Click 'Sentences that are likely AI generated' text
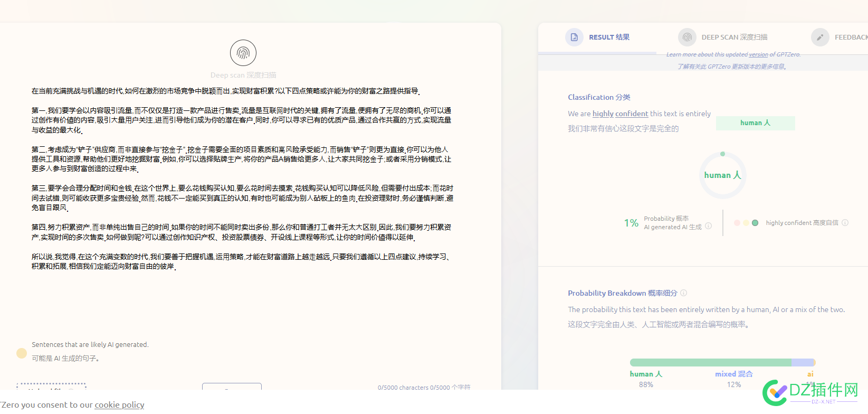This screenshot has height=414, width=868. coord(90,344)
